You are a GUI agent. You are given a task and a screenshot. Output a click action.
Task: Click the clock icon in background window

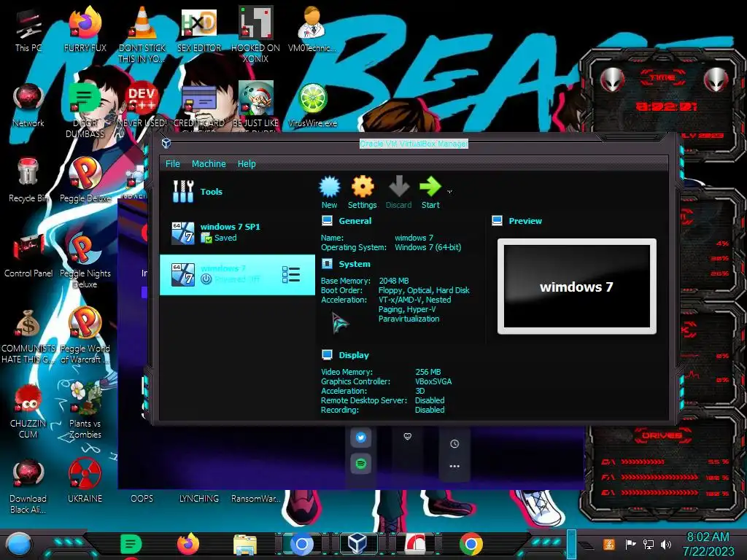pos(454,444)
